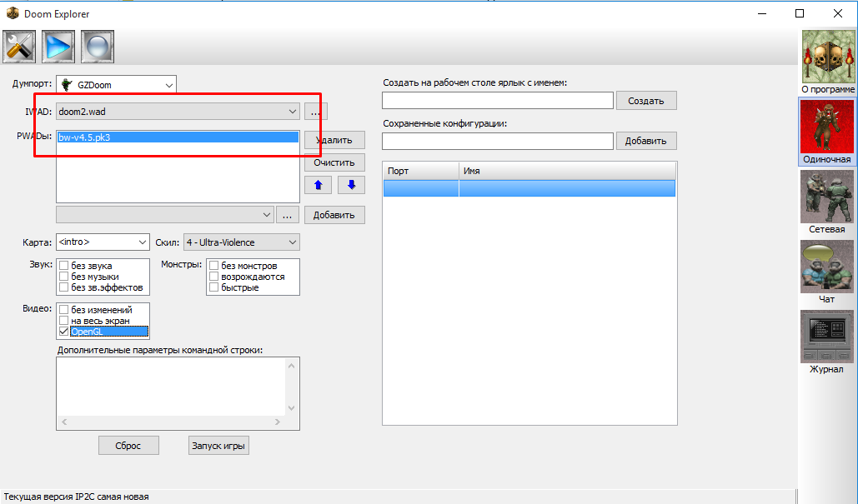
Task: Click the 'Запуск игры' launch button
Action: point(218,446)
